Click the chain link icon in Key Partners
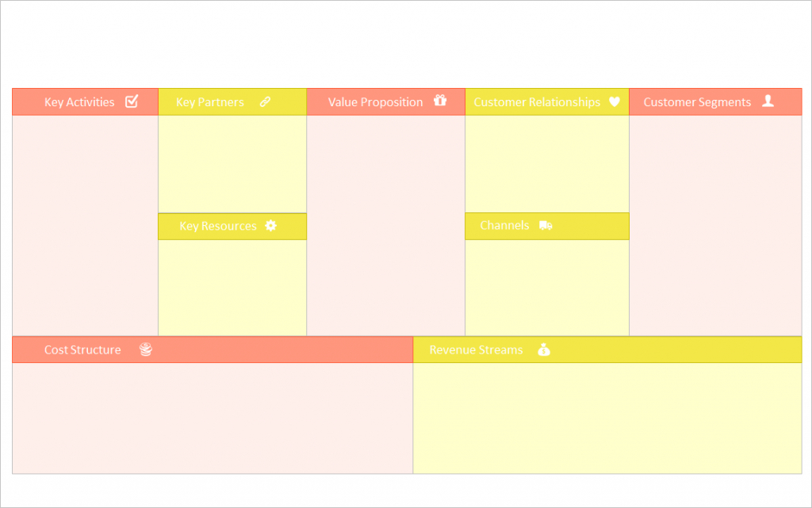The height and width of the screenshot is (508, 812). point(265,101)
